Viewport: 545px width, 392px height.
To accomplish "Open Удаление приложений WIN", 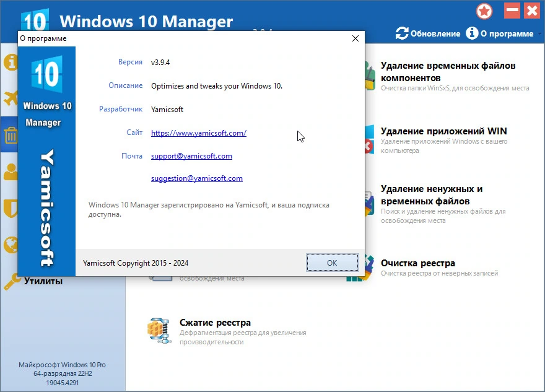I will click(x=443, y=131).
